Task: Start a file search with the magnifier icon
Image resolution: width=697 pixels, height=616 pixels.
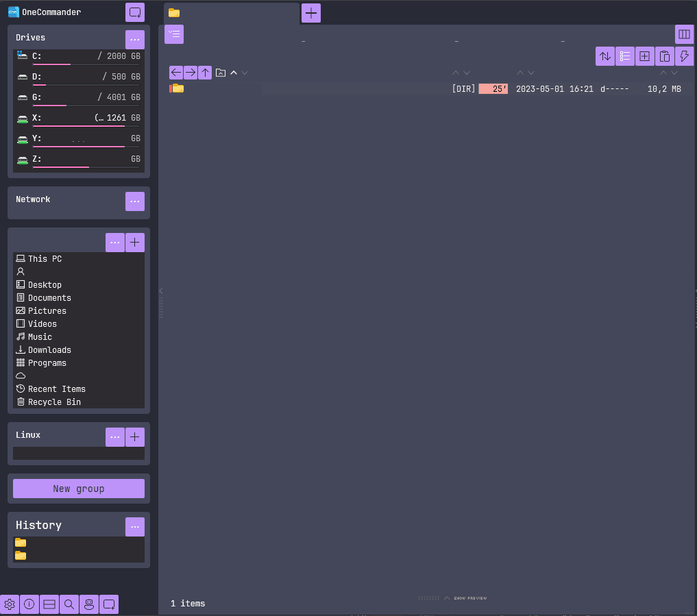Action: pyautogui.click(x=69, y=604)
